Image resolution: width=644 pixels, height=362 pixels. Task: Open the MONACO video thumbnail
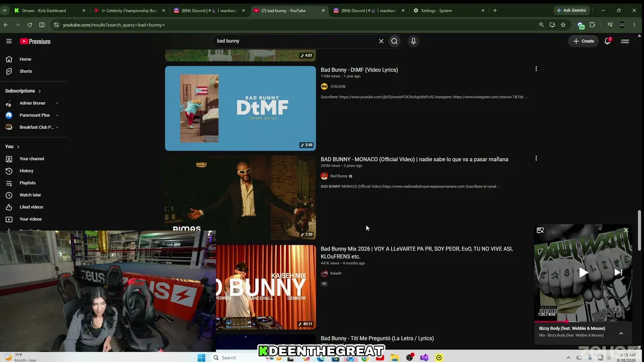tap(240, 198)
